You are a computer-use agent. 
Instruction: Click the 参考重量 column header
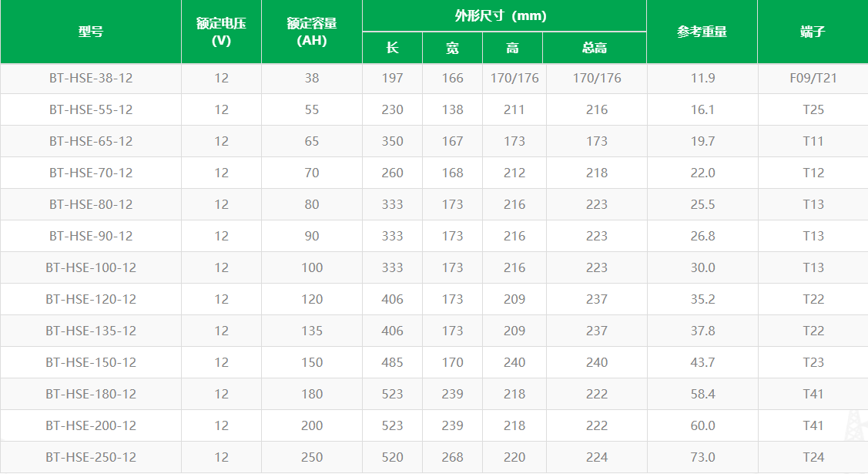click(x=702, y=32)
